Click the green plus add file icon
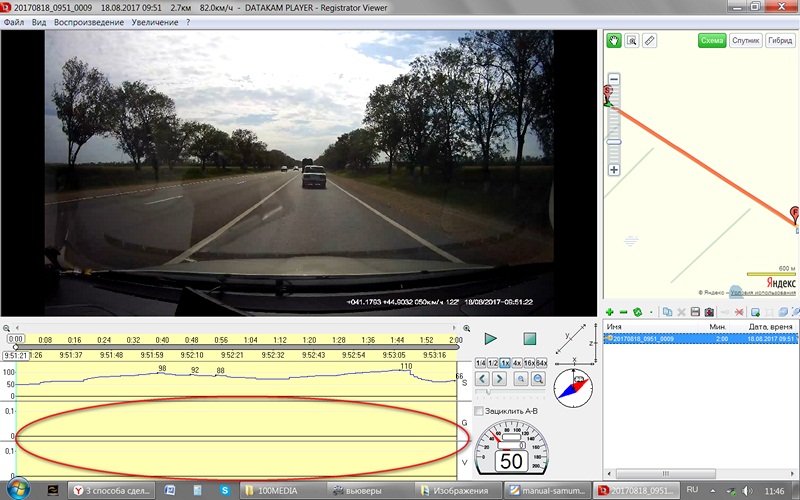 [x=609, y=313]
